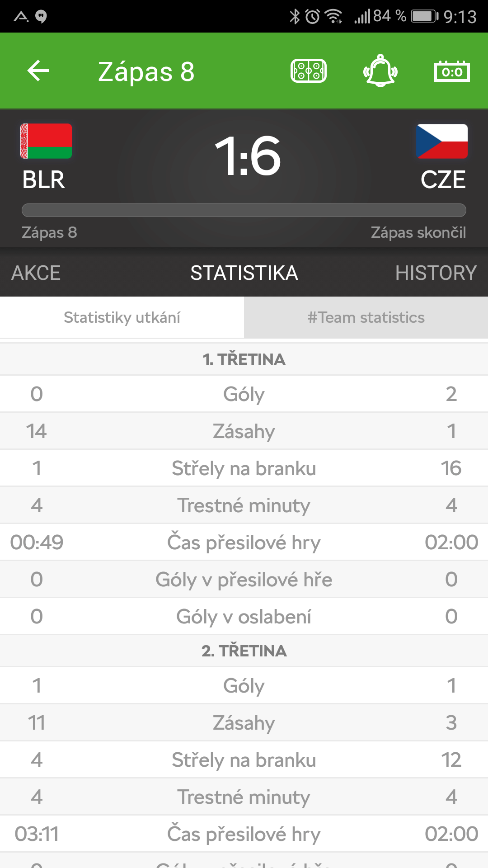Tap the 2. TŘETINA section header
Viewport: 488px width, 868px height.
click(x=244, y=651)
